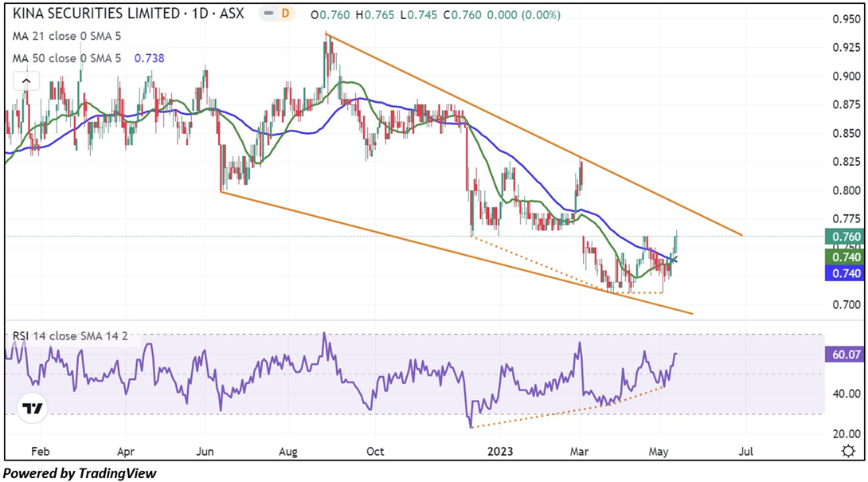Click the Apr label on time axis
The image size is (868, 482).
click(x=126, y=452)
